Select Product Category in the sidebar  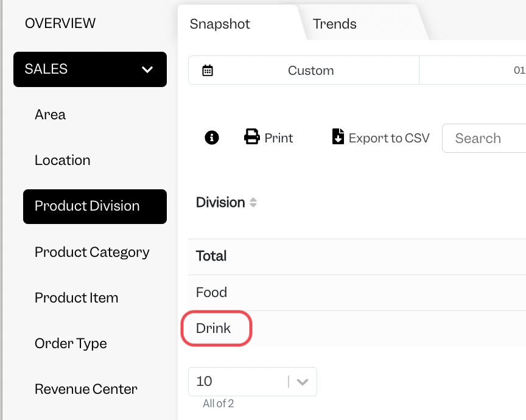93,252
